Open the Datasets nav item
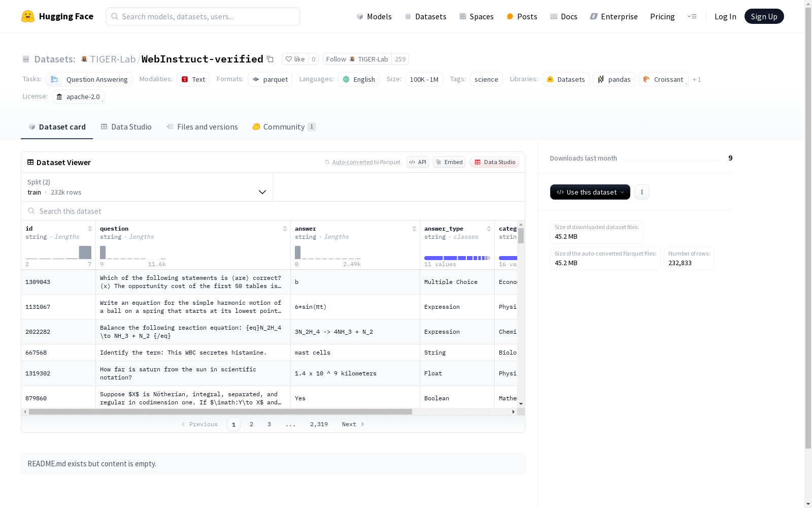Image resolution: width=812 pixels, height=508 pixels. pyautogui.click(x=425, y=16)
